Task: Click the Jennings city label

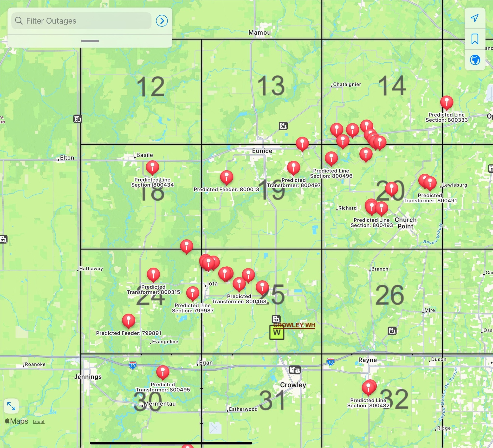Action: 88,377
